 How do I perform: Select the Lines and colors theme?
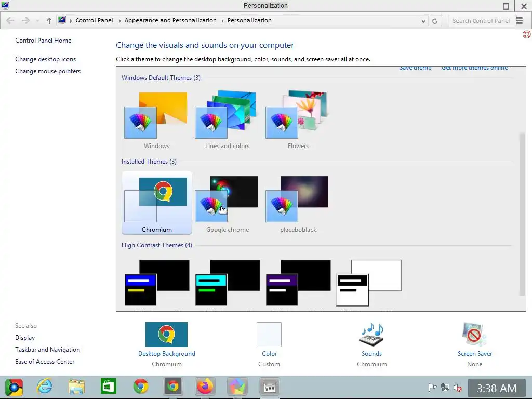(227, 121)
